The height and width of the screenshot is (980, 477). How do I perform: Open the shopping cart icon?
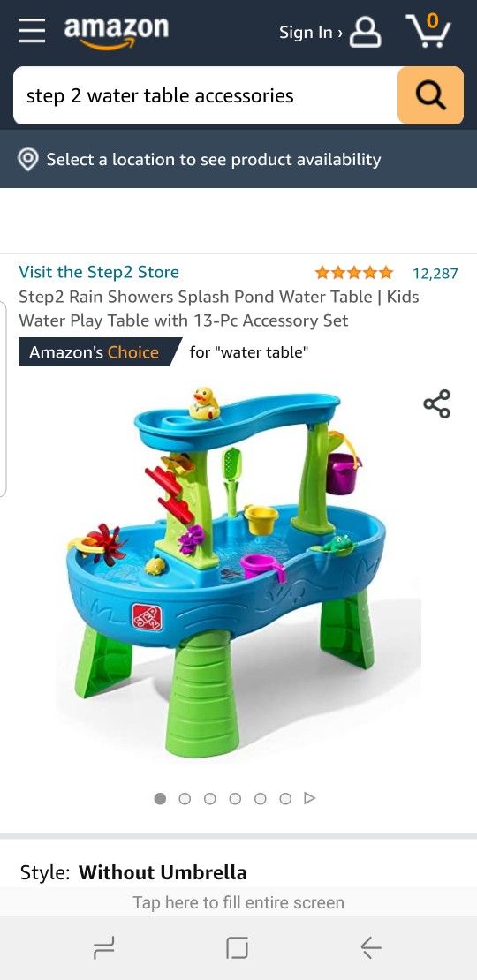[x=428, y=31]
